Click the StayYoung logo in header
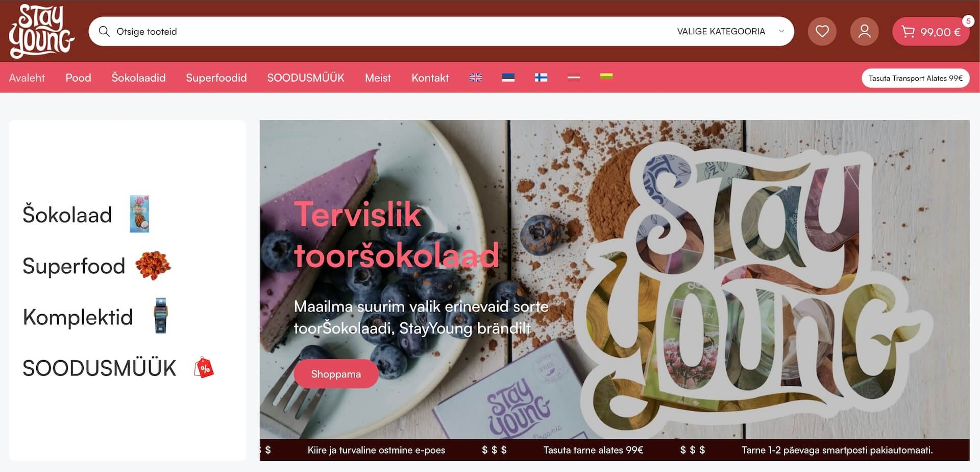Screen dimensions: 980x472 41,31
